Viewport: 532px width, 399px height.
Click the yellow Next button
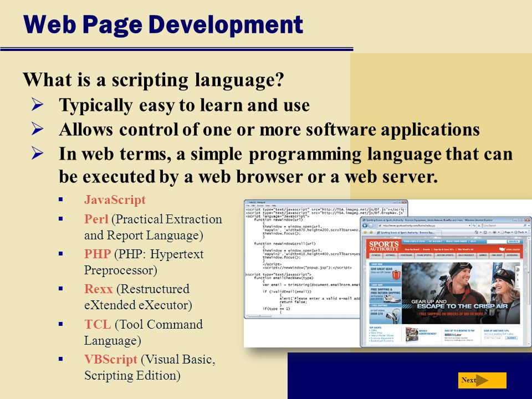pyautogui.click(x=482, y=380)
